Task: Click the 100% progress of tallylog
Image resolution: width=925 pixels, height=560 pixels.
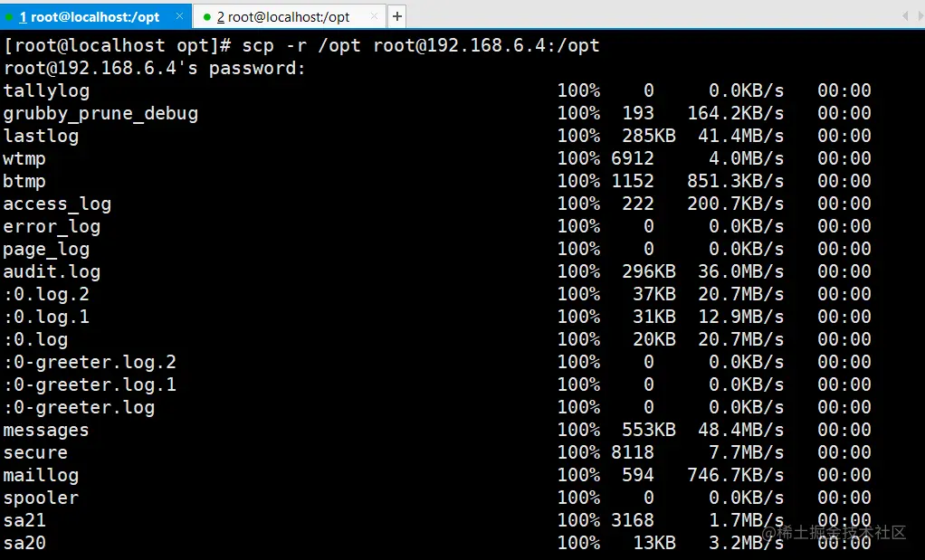Action: (x=578, y=90)
